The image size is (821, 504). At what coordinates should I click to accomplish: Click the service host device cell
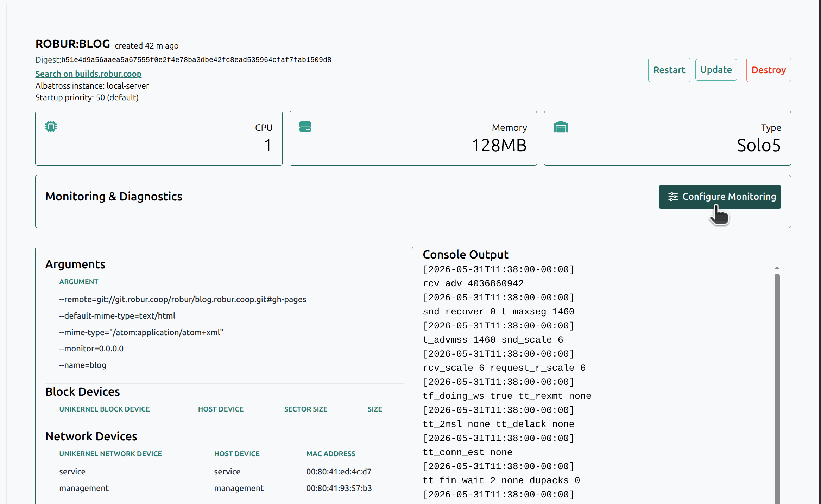click(x=227, y=472)
